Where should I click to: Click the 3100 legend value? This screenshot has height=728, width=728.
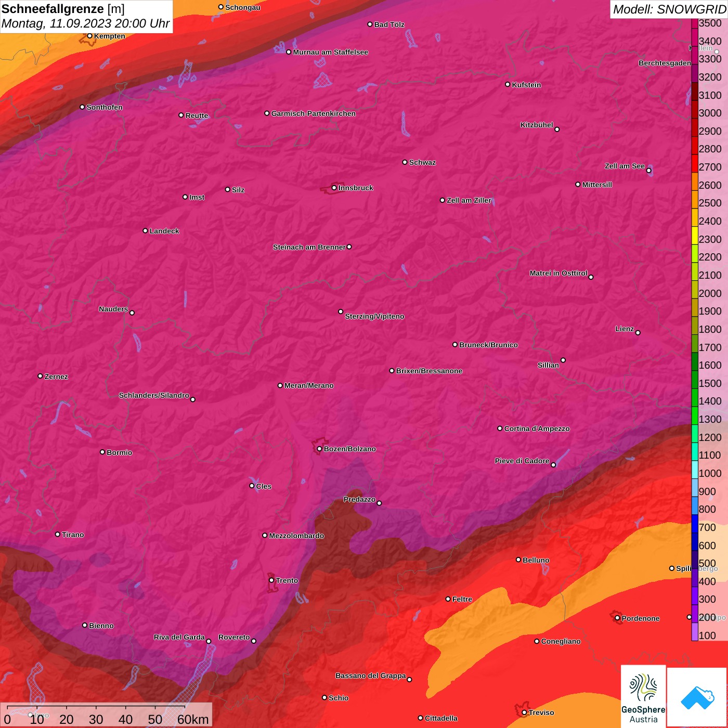pyautogui.click(x=710, y=95)
